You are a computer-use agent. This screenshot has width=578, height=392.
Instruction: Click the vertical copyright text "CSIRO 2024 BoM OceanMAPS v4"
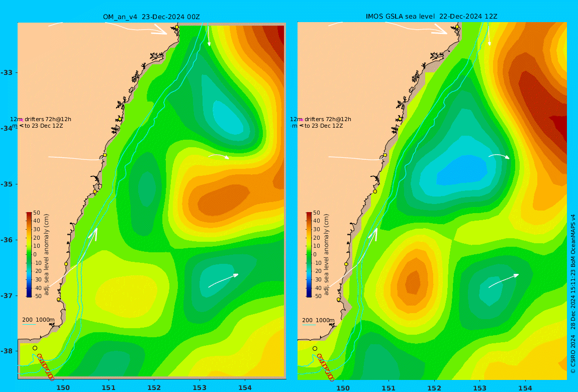[573, 294]
